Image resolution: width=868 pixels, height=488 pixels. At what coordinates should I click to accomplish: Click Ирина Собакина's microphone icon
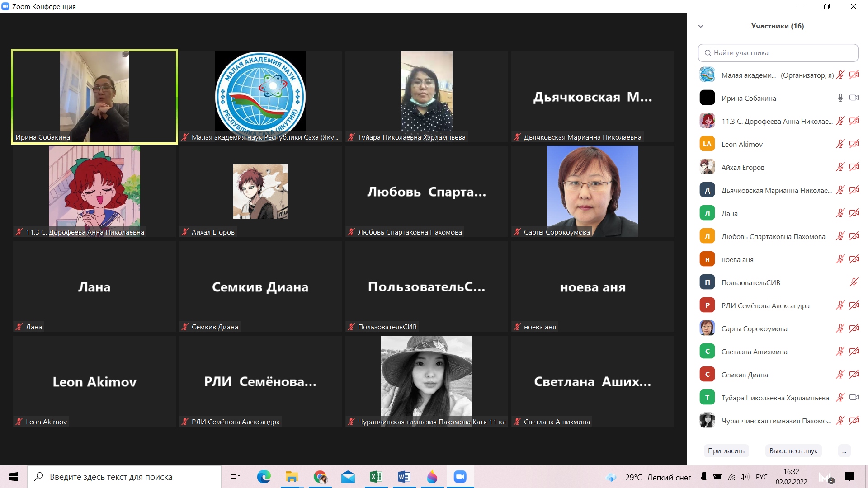pyautogui.click(x=840, y=98)
